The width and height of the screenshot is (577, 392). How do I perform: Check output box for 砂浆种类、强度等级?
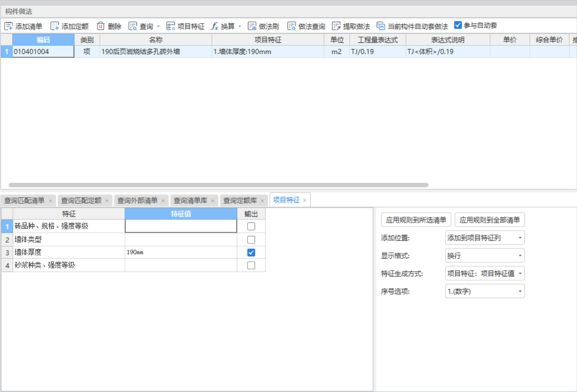(x=251, y=265)
